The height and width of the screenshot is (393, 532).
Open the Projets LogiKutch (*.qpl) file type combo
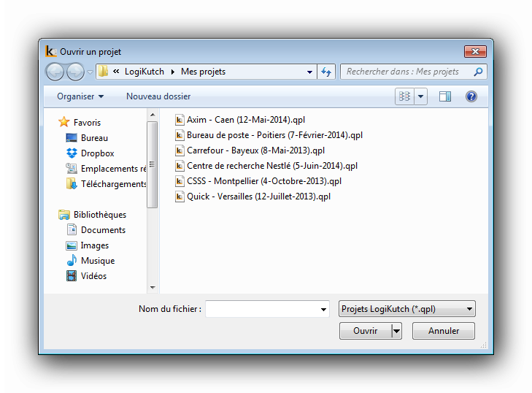click(406, 309)
